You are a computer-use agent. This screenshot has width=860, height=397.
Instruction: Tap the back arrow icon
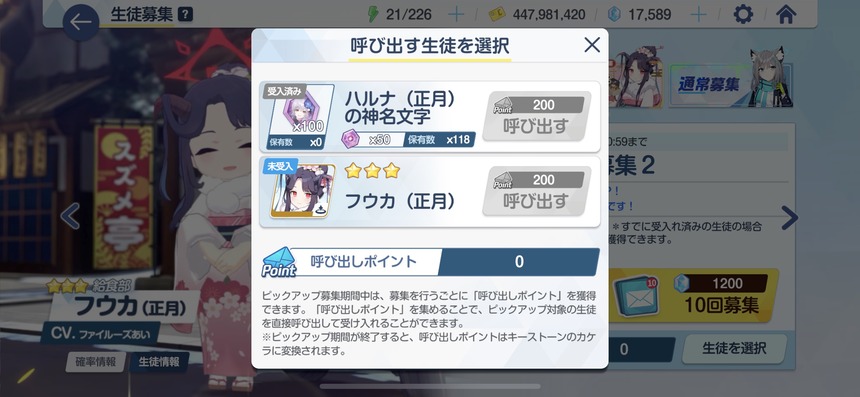point(81,22)
